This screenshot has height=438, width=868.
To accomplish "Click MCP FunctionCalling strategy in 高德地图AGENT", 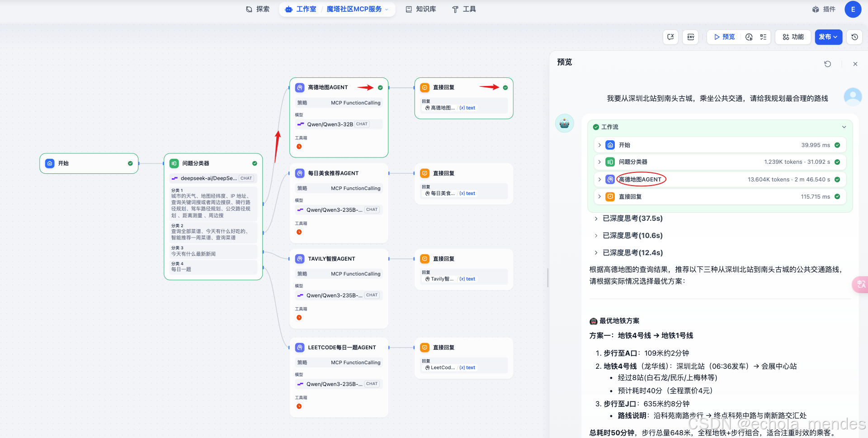I will point(339,103).
